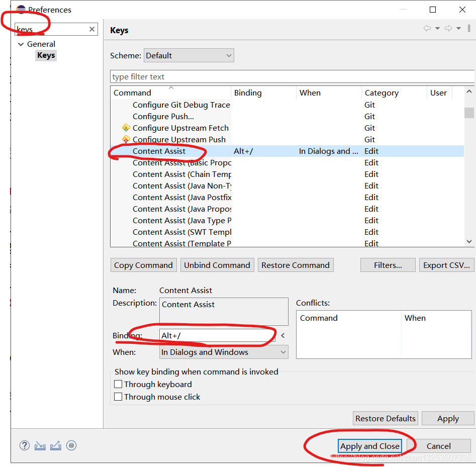This screenshot has width=476, height=467.
Task: Click Copy Command button
Action: click(x=144, y=265)
